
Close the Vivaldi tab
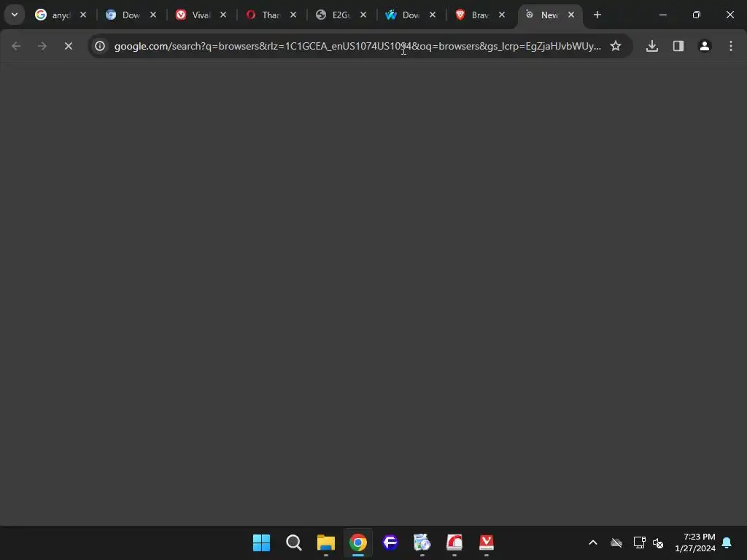pyautogui.click(x=223, y=15)
